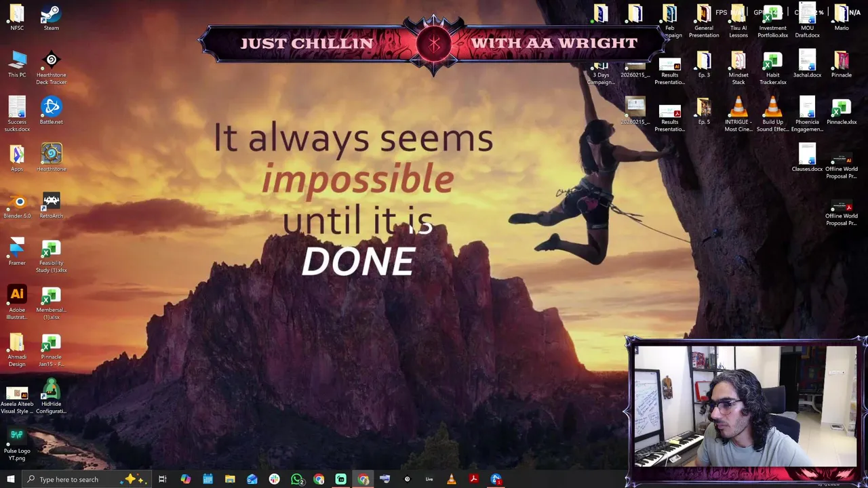Open the Blender 5.0 shortcut

[17, 205]
